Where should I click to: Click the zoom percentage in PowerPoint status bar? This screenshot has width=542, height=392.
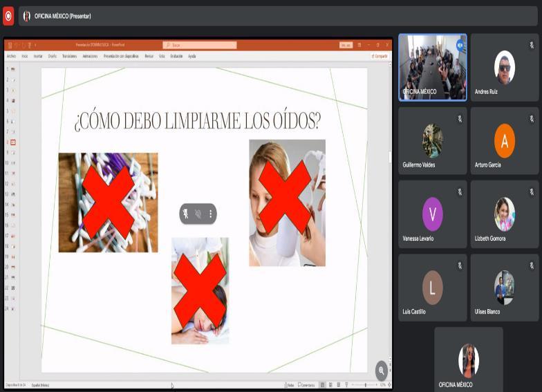383,384
